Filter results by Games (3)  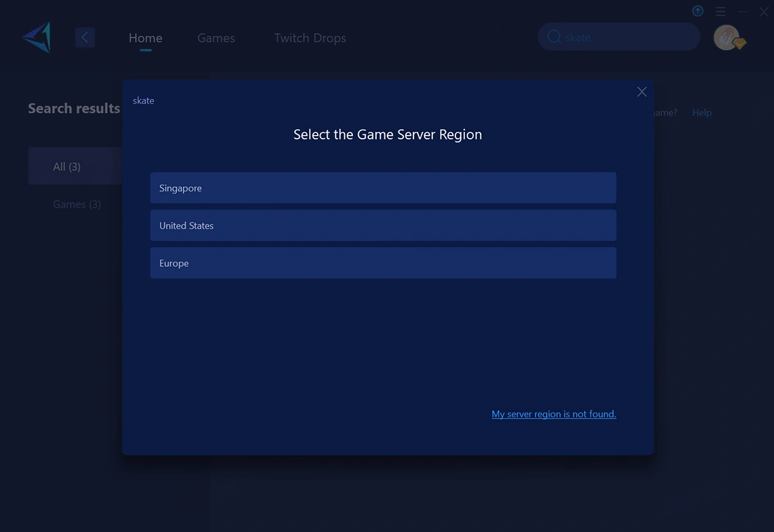tap(77, 204)
